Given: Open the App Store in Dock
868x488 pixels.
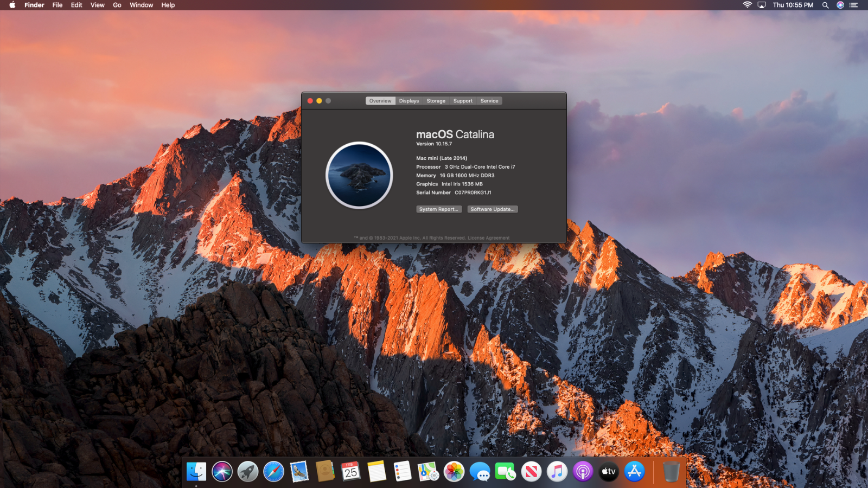Looking at the screenshot, I should [634, 472].
